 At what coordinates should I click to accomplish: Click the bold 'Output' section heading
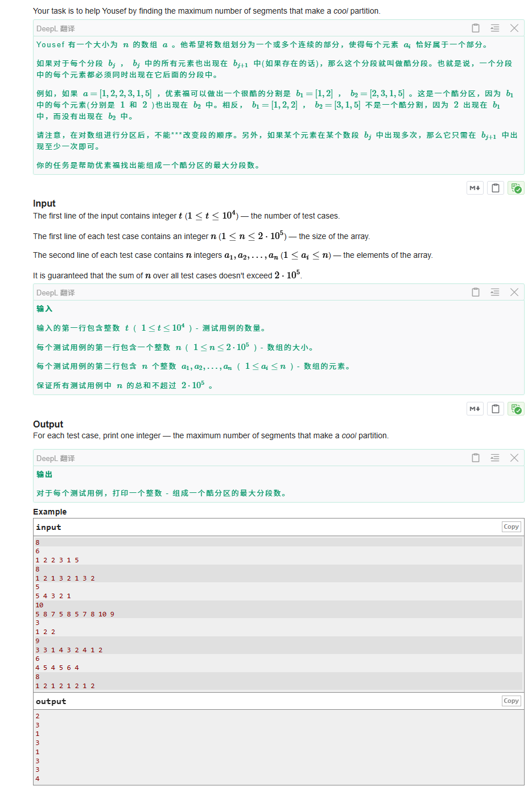click(48, 424)
